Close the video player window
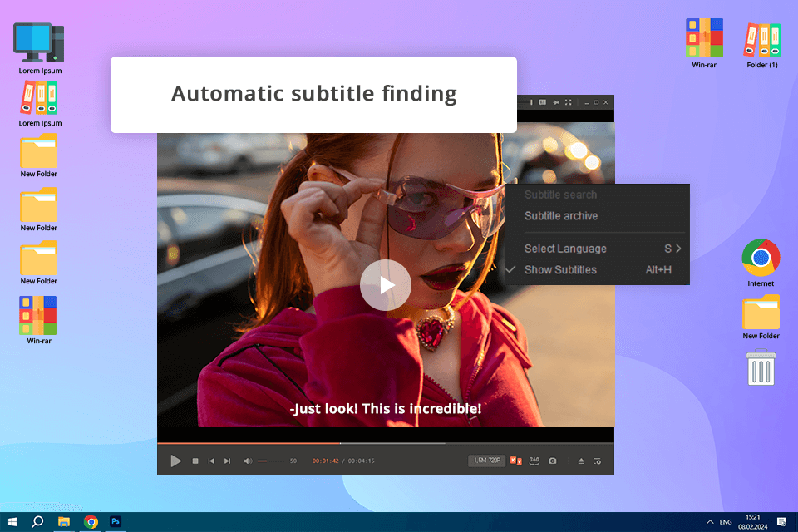 pos(606,102)
